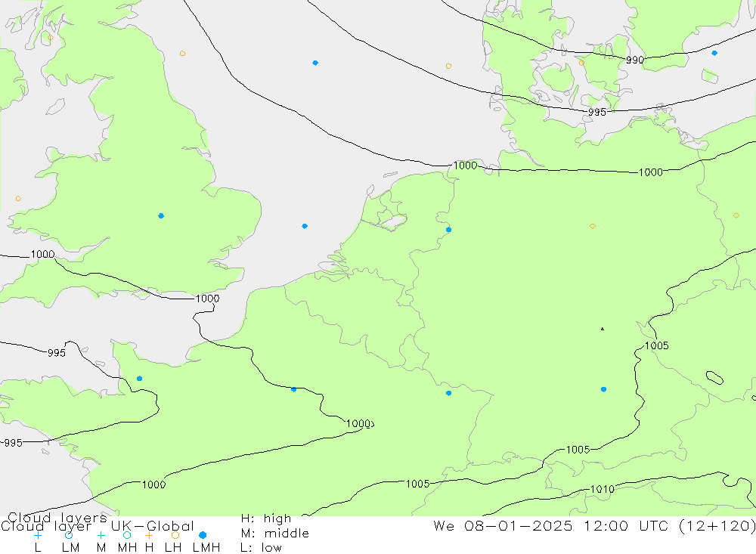
Task: Click the 1000 label off the Dutch coast
Action: pyautogui.click(x=465, y=166)
